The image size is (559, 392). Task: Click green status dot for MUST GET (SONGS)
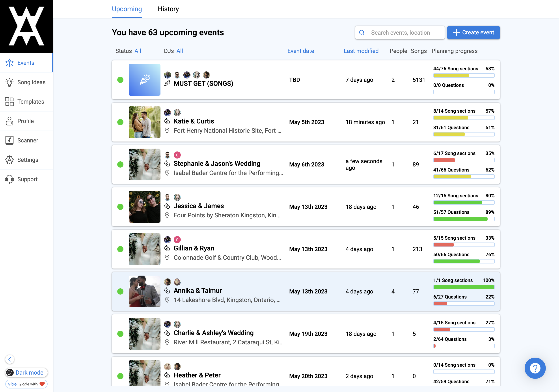point(120,80)
